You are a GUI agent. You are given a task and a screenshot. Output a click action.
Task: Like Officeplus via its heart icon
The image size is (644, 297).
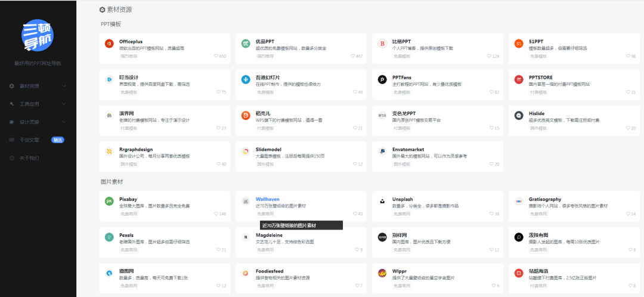tap(216, 57)
